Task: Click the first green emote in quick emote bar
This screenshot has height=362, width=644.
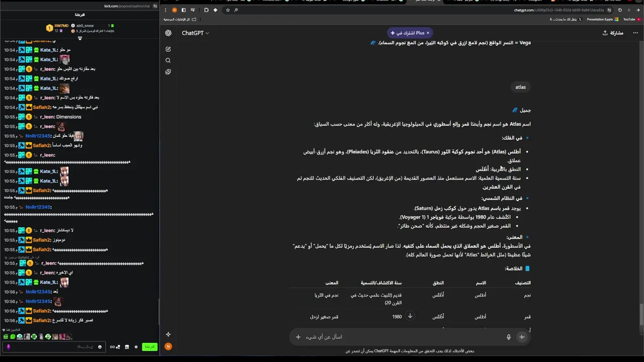Action: point(6,337)
